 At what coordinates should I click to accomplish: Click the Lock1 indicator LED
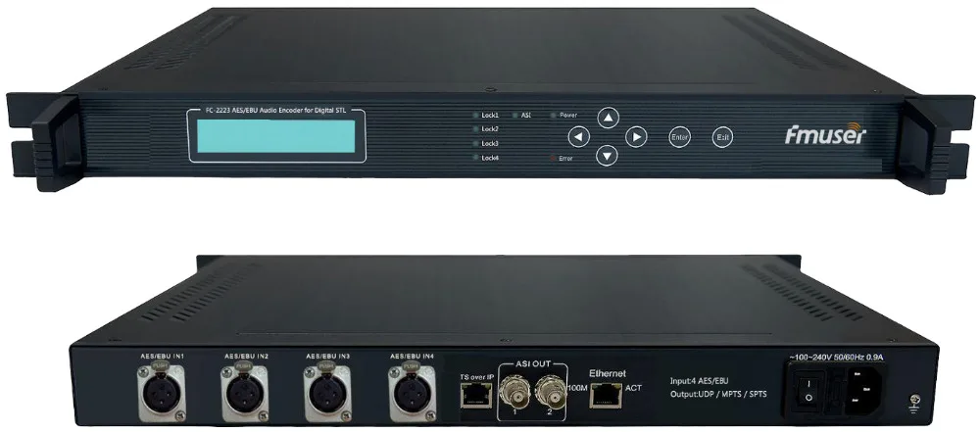(x=475, y=116)
